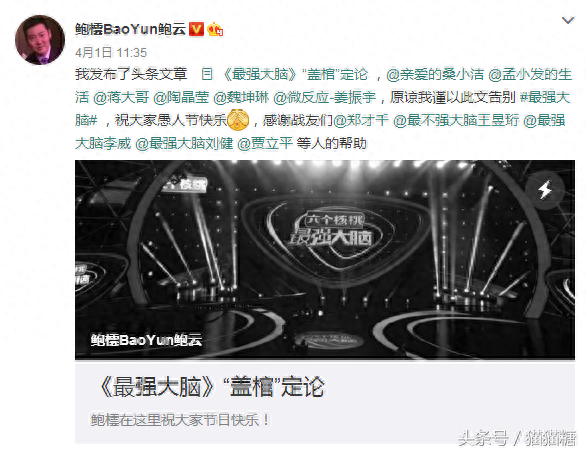Click the article icon before 《最强大脑》

pyautogui.click(x=207, y=74)
